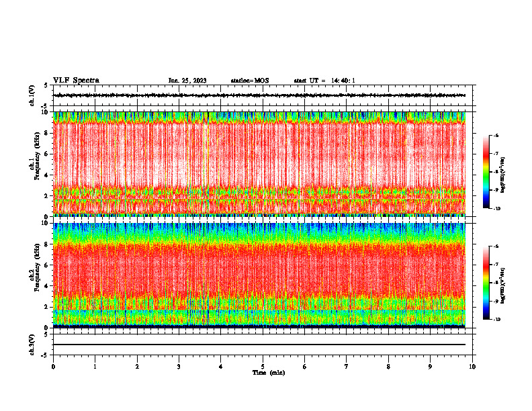532x411 pixels.
Task: Click the "-6" tick on ch.1 colorbar
Action: [x=496, y=135]
